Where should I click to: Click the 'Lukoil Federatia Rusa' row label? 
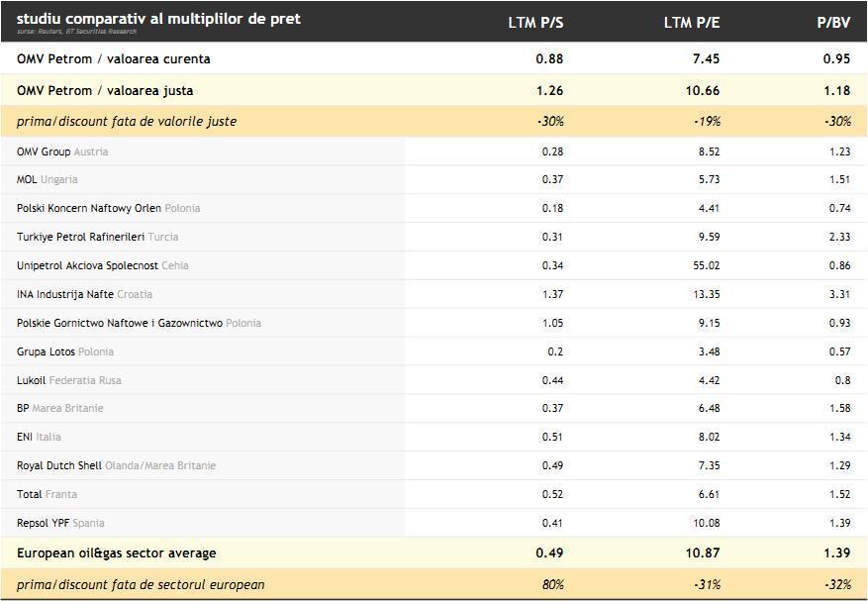68,380
